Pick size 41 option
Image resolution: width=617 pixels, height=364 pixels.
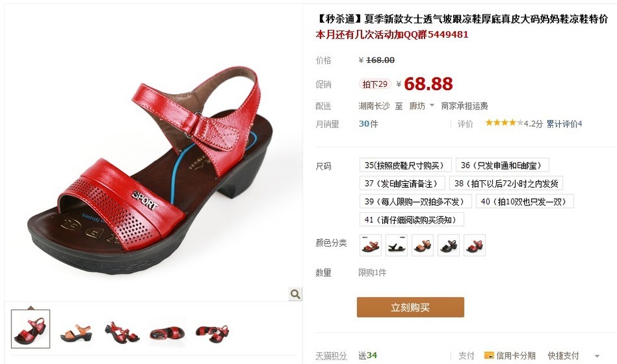411,219
